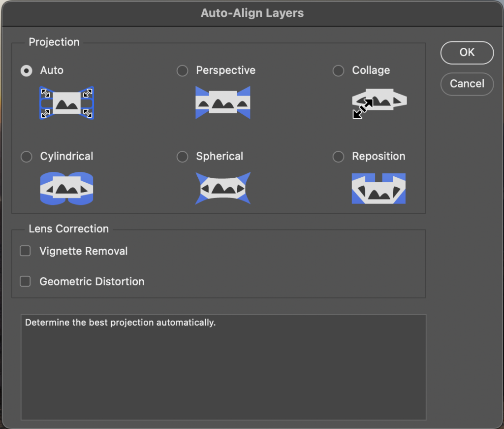The height and width of the screenshot is (429, 504).
Task: Select the Auto radio button
Action: click(x=26, y=70)
